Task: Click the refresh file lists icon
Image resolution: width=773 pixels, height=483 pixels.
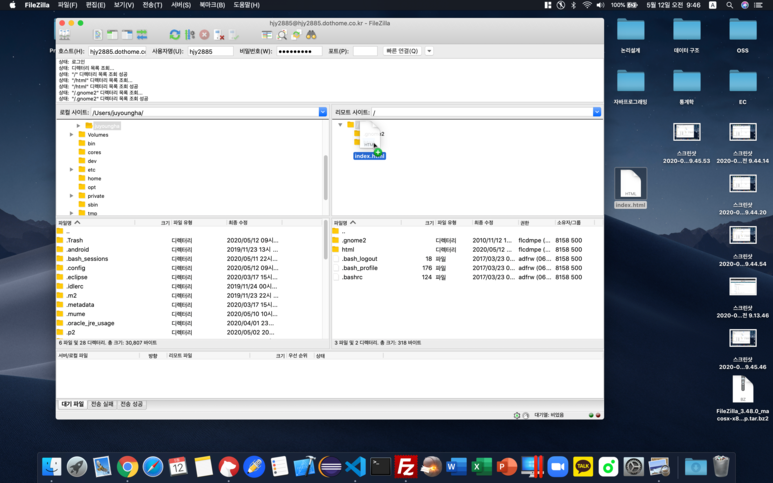Action: [x=175, y=35]
